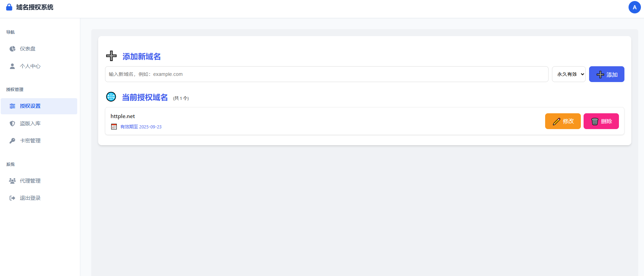Select 授权设置 in the sidebar
Viewport: 644px width, 276px height.
pyautogui.click(x=30, y=106)
